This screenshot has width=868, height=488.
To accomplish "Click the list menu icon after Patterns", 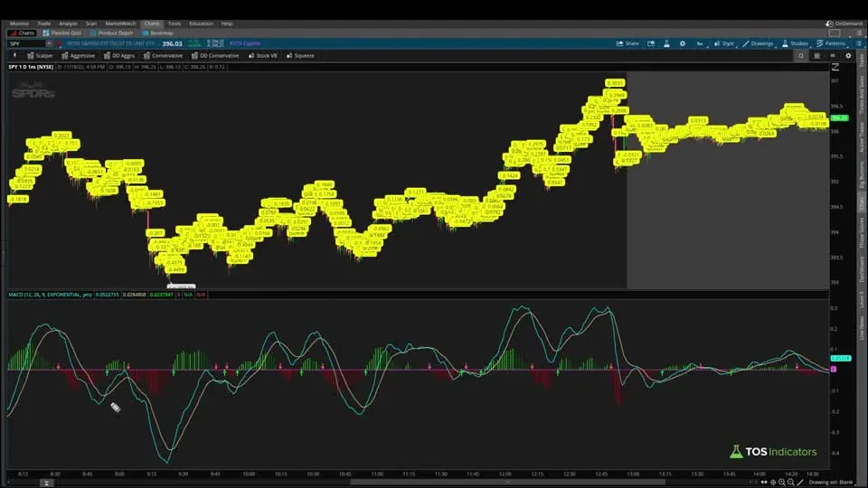I will click(859, 43).
